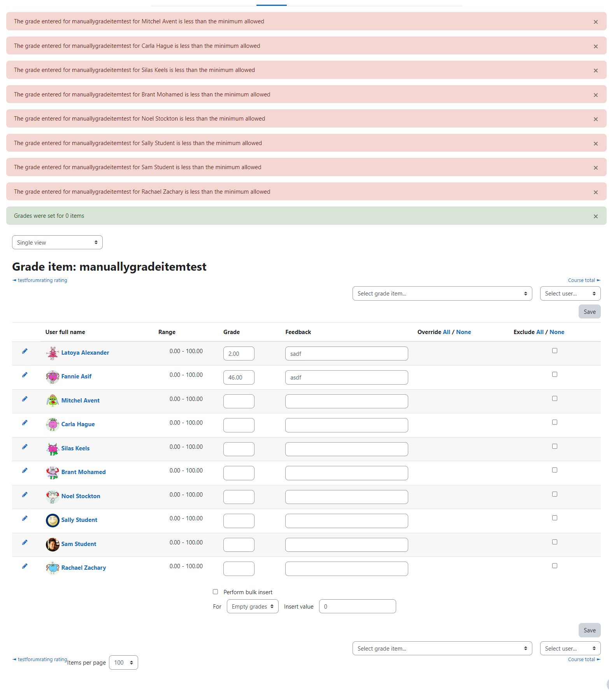Expand the top Select grade item dropdown
609x700 pixels.
click(x=442, y=294)
